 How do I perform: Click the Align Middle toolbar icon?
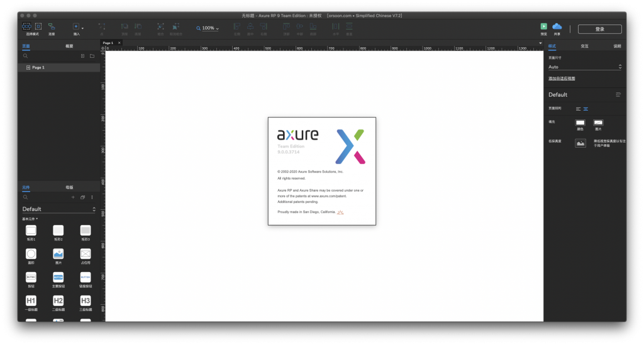click(x=300, y=26)
